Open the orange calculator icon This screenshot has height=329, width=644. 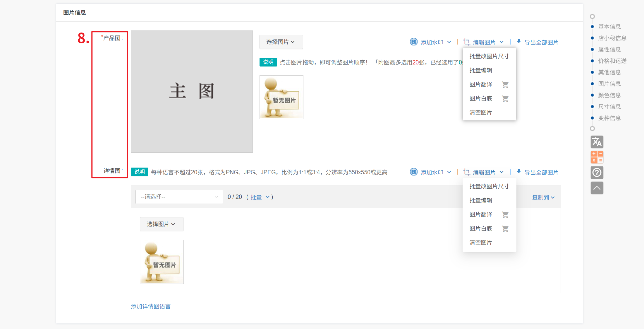tap(597, 157)
